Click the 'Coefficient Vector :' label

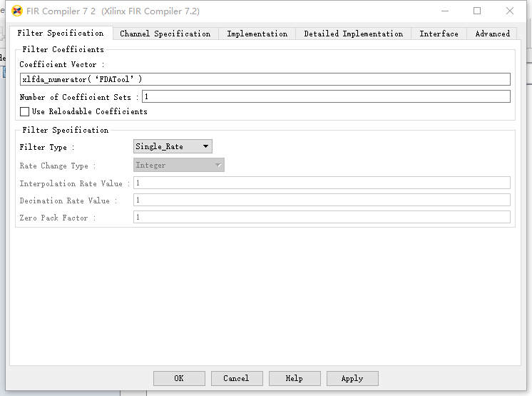pyautogui.click(x=62, y=64)
